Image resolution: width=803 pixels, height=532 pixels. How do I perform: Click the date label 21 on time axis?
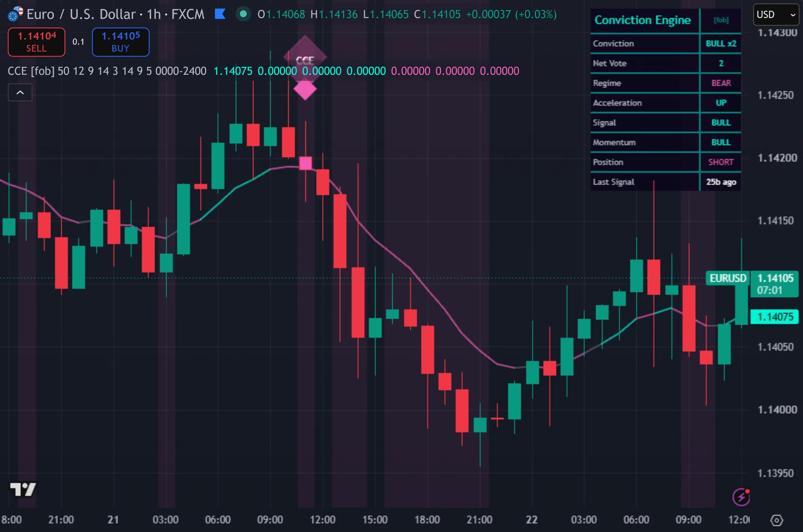(x=113, y=520)
